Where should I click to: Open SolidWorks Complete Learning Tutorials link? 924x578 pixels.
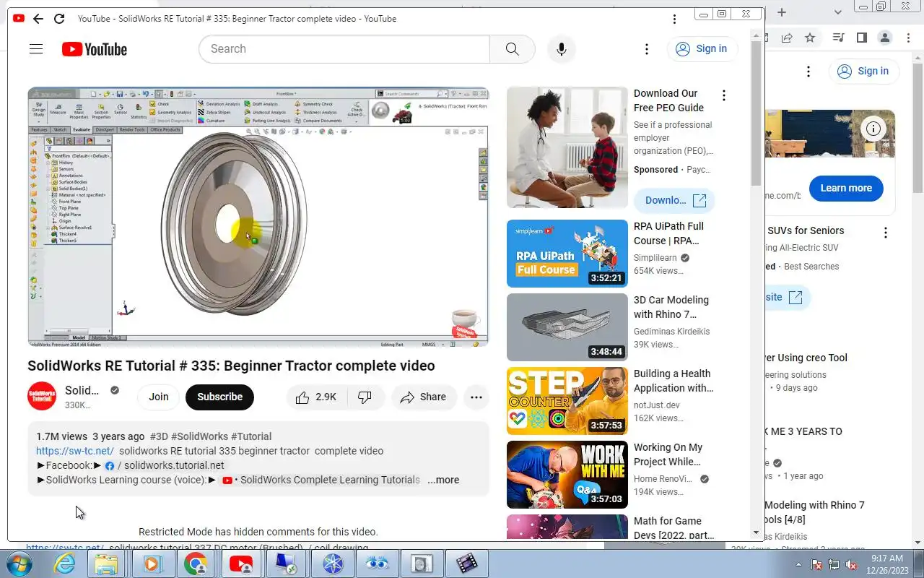321,480
